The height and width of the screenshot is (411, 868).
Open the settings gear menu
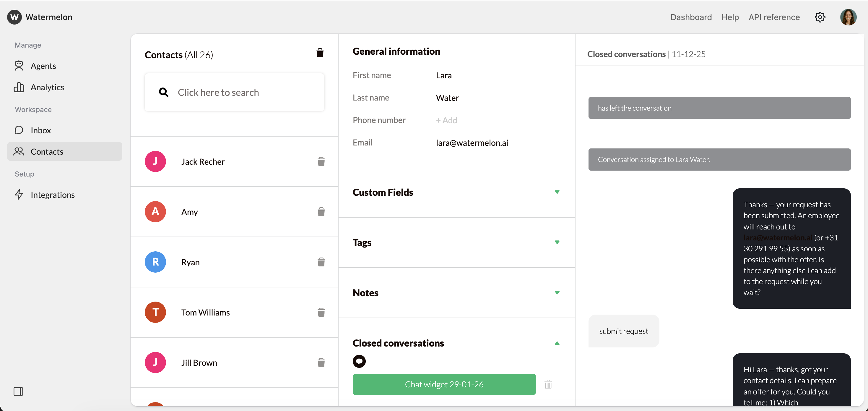(820, 17)
